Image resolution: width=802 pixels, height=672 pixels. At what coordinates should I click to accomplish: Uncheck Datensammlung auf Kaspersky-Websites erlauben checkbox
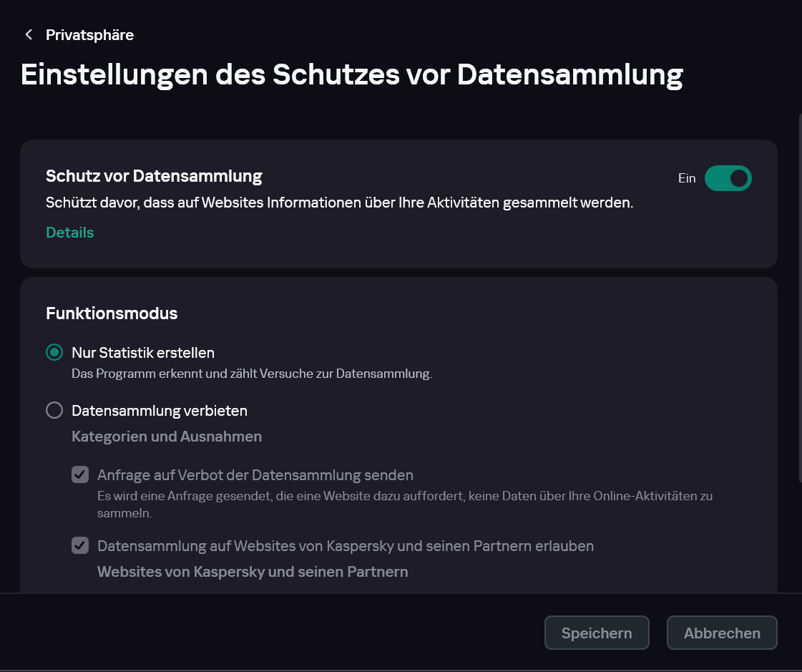tap(80, 545)
